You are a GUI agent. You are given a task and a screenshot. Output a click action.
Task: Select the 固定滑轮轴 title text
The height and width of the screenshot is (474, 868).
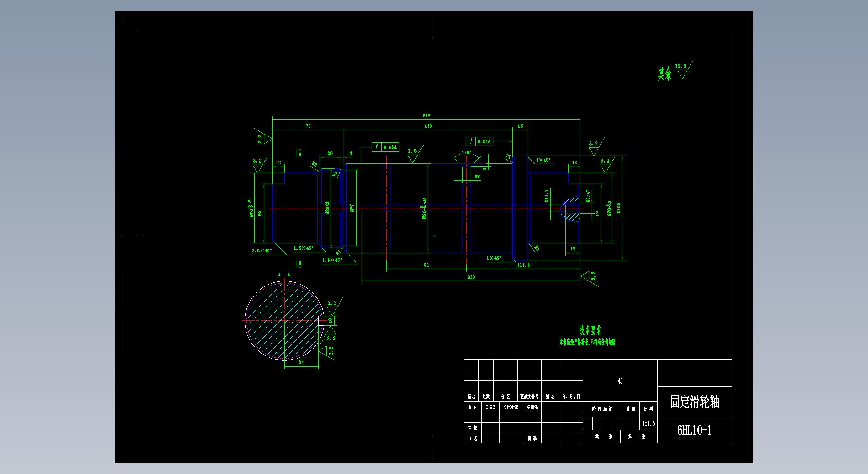pos(694,402)
